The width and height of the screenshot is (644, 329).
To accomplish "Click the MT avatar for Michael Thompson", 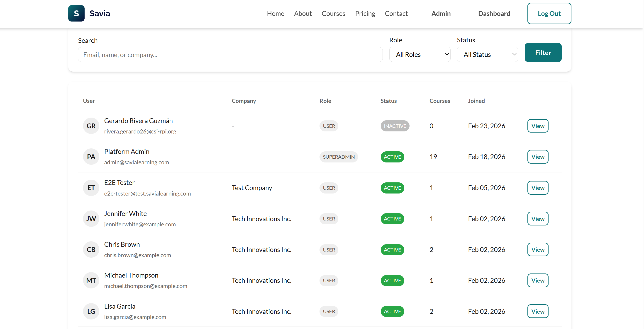I will (x=91, y=281).
